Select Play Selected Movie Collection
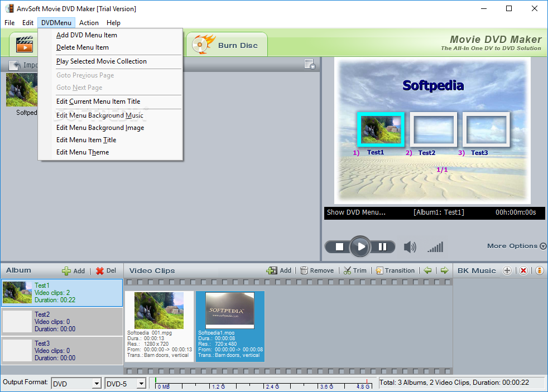 pos(110,61)
